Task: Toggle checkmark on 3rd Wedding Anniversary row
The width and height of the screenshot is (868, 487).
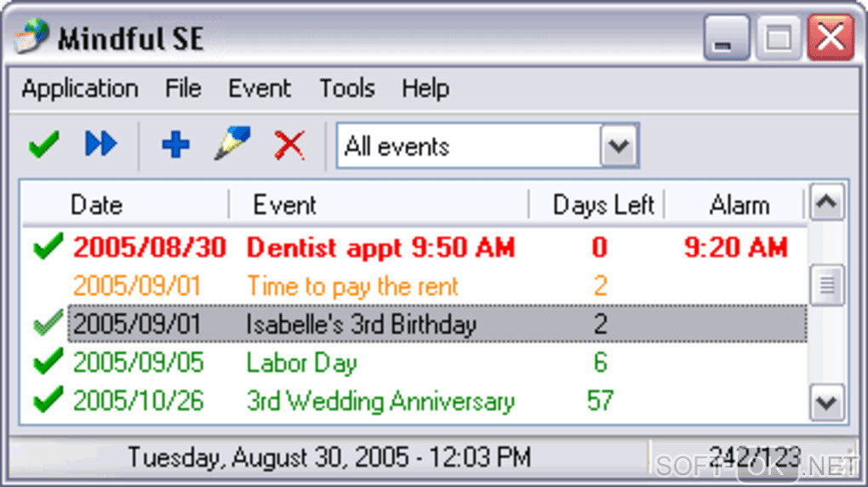Action: [x=48, y=400]
